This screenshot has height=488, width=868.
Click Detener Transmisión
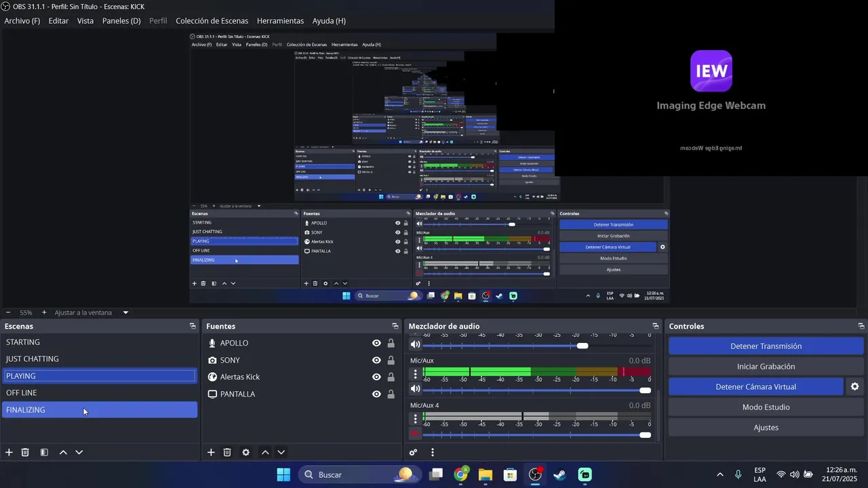tap(766, 346)
